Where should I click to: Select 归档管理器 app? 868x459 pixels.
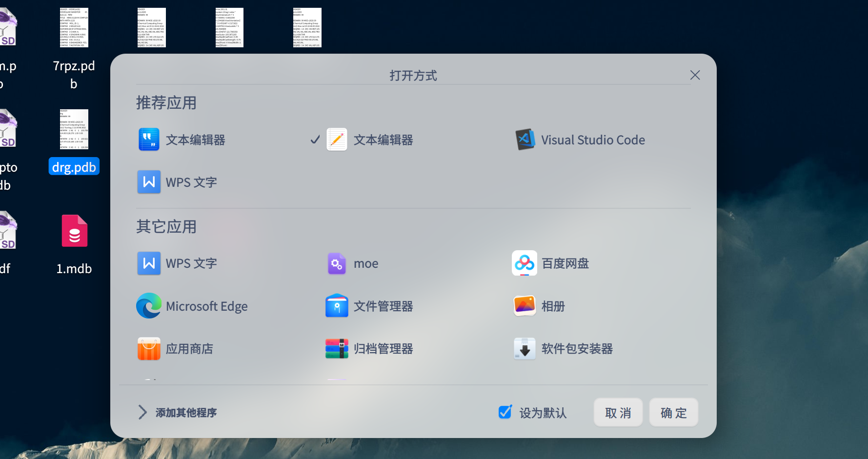coord(369,349)
